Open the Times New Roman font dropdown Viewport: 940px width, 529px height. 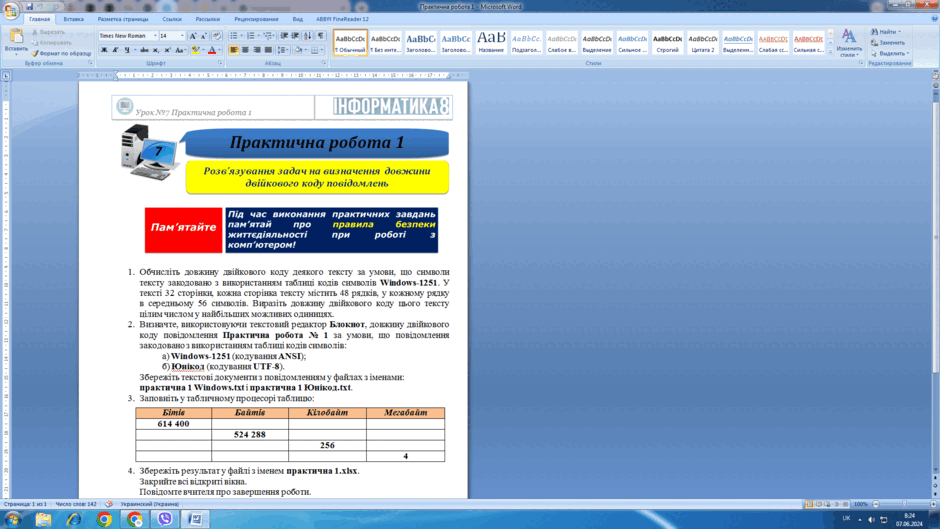tap(155, 36)
